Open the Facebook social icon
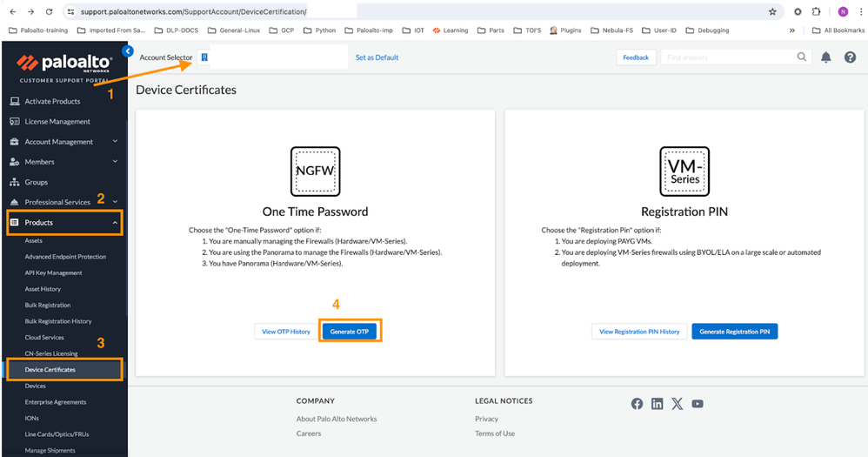868x457 pixels. pos(637,404)
